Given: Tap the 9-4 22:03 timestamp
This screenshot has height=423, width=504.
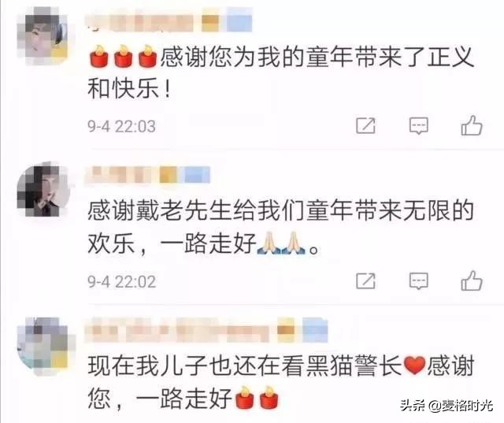Looking at the screenshot, I should click(x=121, y=126).
